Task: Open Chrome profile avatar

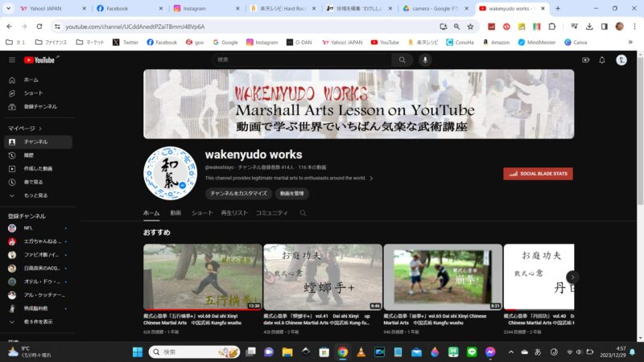Action: [619, 27]
